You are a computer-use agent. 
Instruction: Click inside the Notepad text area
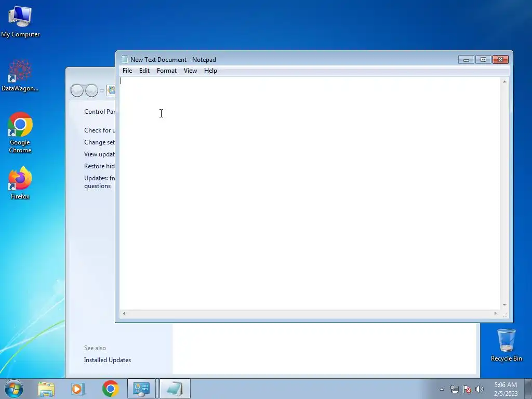310,193
